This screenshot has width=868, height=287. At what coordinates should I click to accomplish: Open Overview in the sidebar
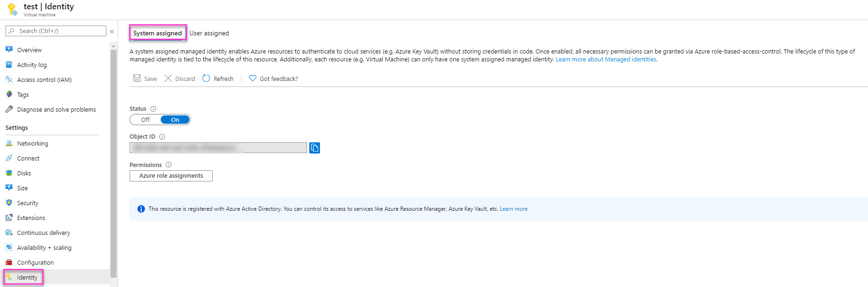[29, 50]
